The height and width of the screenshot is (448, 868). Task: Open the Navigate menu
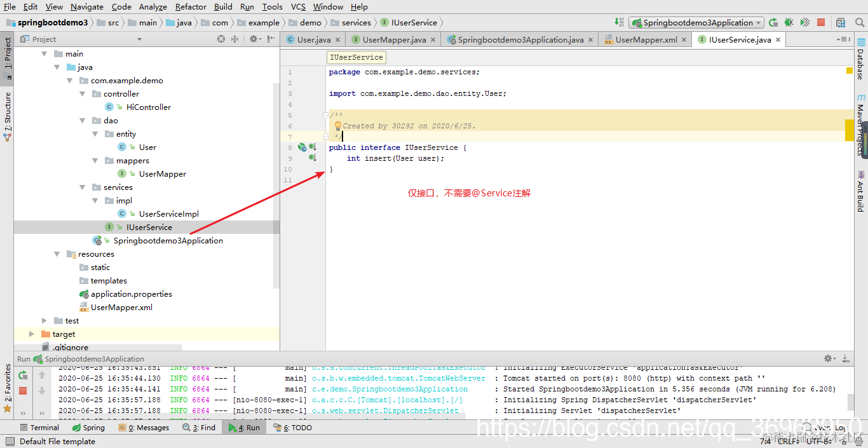coord(87,6)
